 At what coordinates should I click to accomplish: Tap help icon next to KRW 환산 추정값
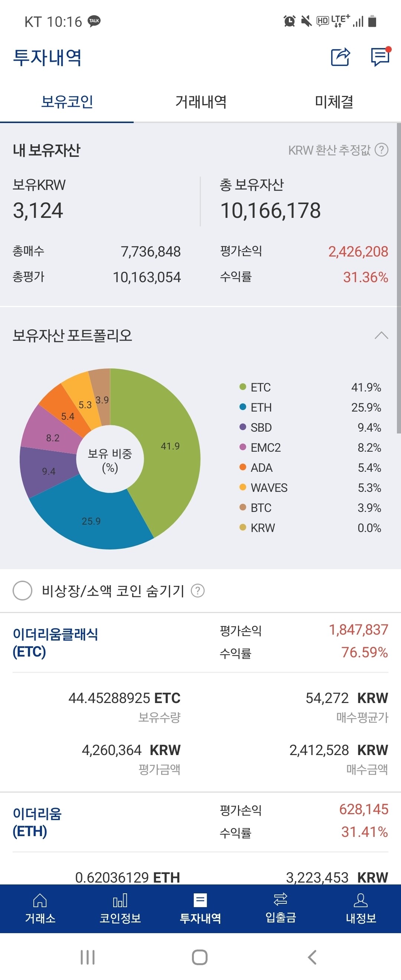382,151
